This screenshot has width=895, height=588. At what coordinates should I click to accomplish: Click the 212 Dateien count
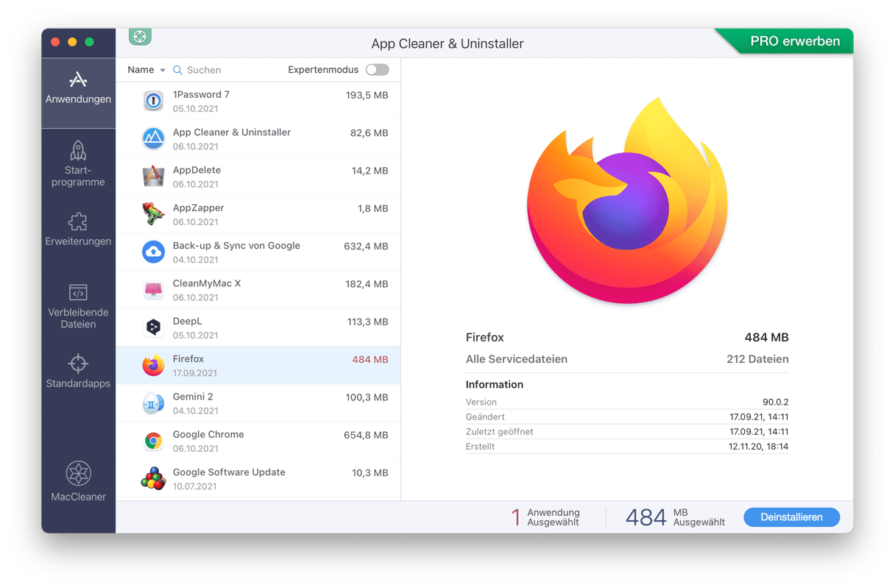point(757,359)
